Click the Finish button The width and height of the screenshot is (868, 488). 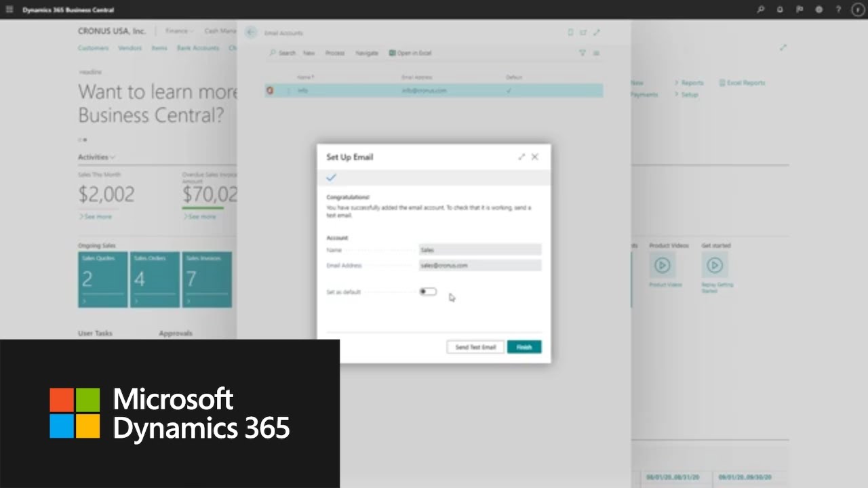pos(524,347)
